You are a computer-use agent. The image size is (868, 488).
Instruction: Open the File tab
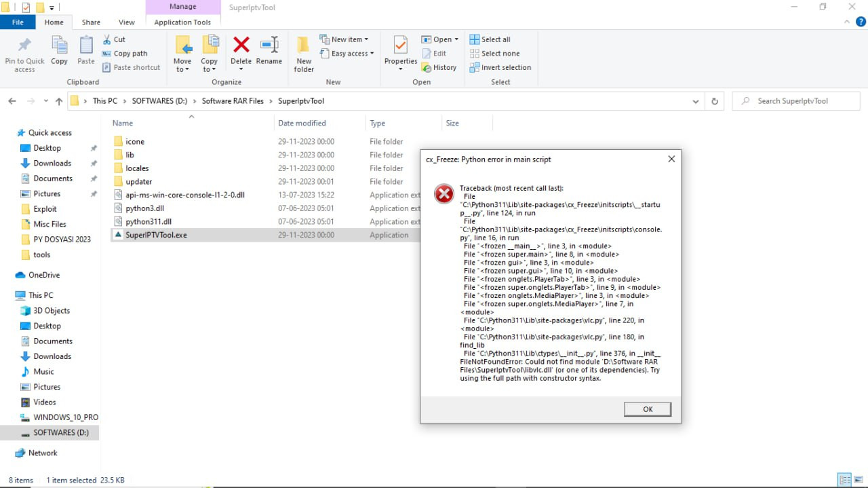pyautogui.click(x=18, y=22)
